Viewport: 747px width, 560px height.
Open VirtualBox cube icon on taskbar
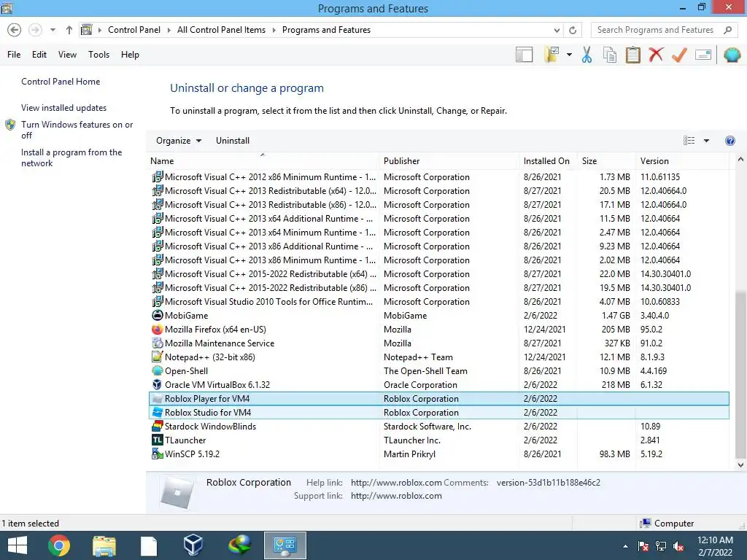tap(193, 545)
